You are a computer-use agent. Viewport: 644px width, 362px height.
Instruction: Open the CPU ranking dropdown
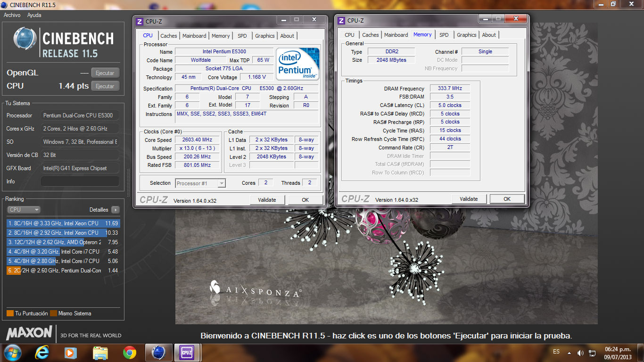pyautogui.click(x=24, y=210)
